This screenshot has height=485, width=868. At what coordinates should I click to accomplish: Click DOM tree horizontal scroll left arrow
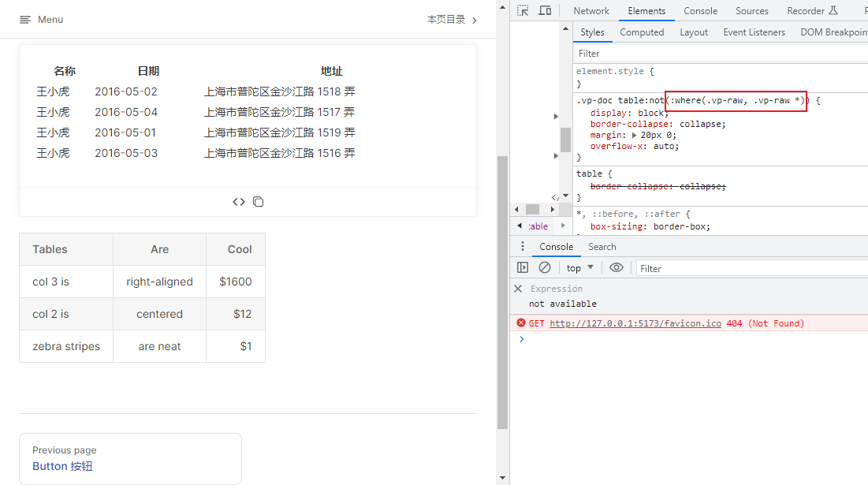[517, 209]
